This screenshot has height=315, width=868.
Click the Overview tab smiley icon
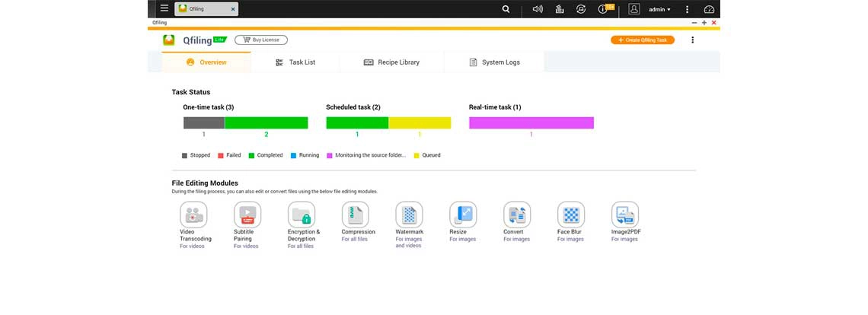tap(190, 62)
